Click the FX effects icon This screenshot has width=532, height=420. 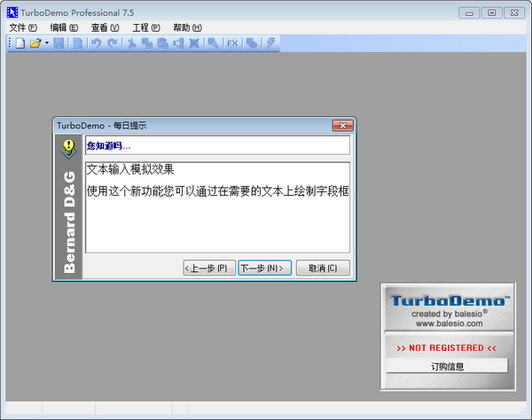click(x=232, y=43)
